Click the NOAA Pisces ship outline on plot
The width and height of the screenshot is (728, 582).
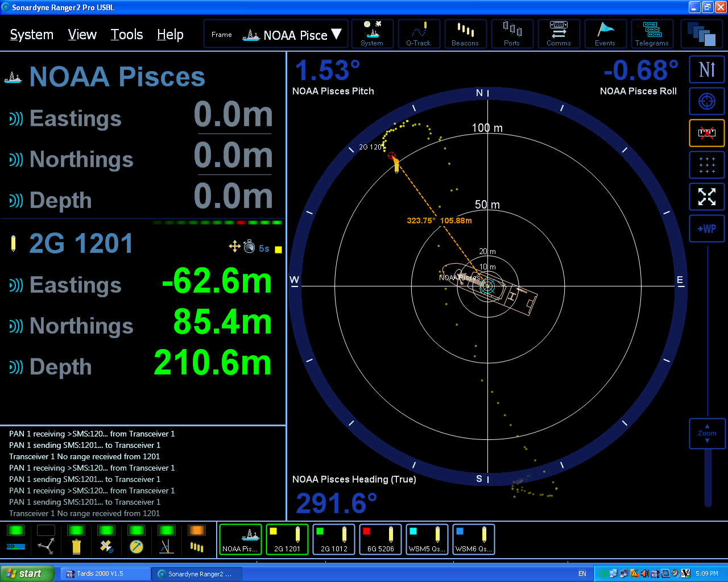(490, 289)
